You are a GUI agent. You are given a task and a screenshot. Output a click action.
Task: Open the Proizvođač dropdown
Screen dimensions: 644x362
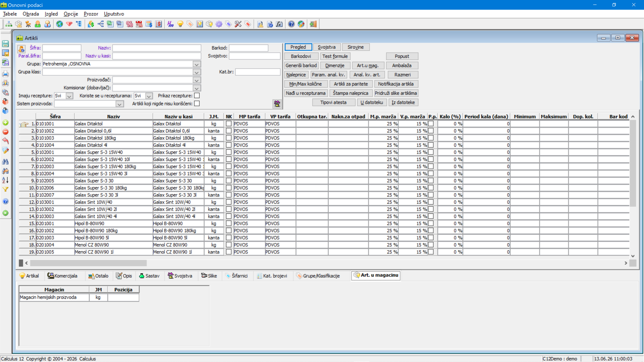pyautogui.click(x=197, y=80)
